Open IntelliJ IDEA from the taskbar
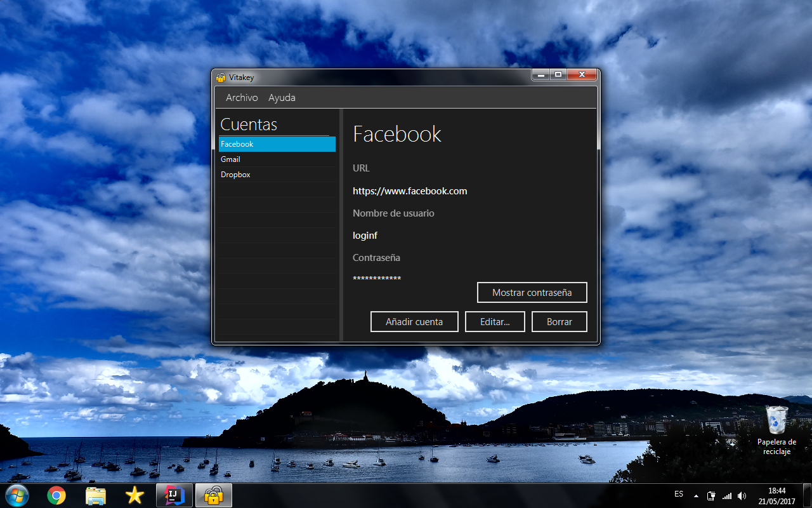812x508 pixels. point(173,495)
